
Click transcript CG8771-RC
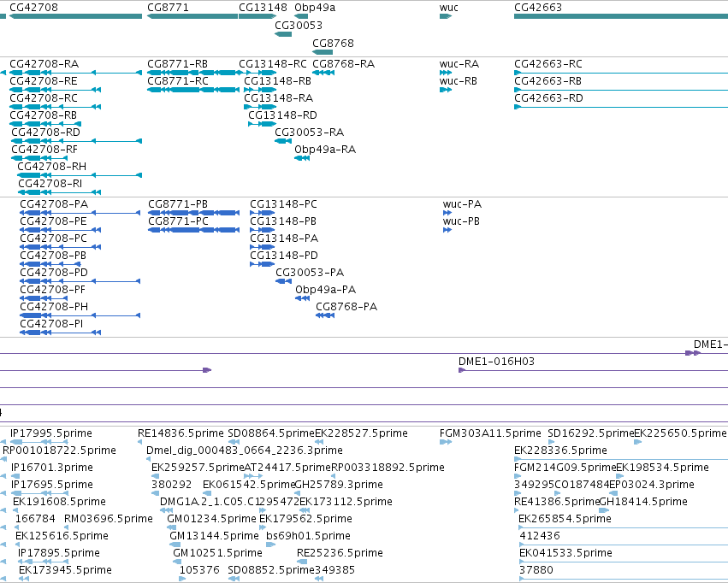click(x=178, y=80)
